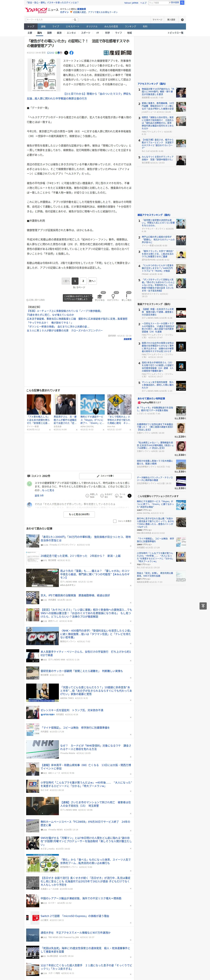React with 学びがある graduation cap icon

(x=100, y=296)
